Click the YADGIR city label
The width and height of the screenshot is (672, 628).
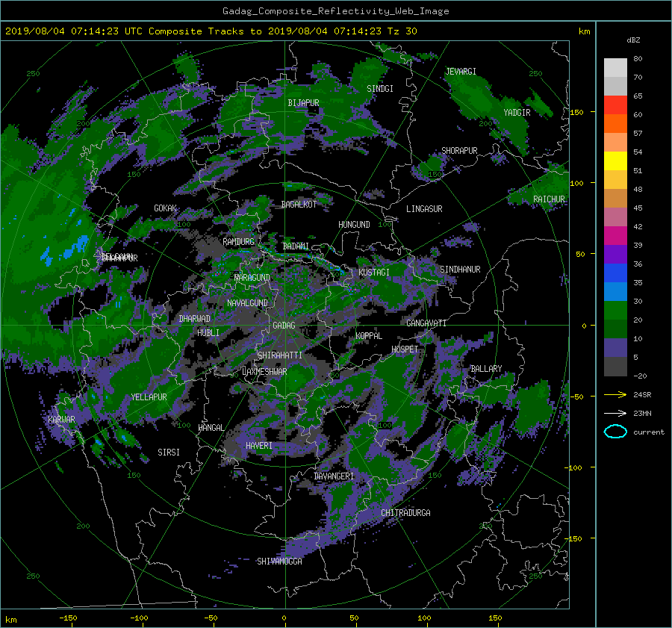point(517,113)
